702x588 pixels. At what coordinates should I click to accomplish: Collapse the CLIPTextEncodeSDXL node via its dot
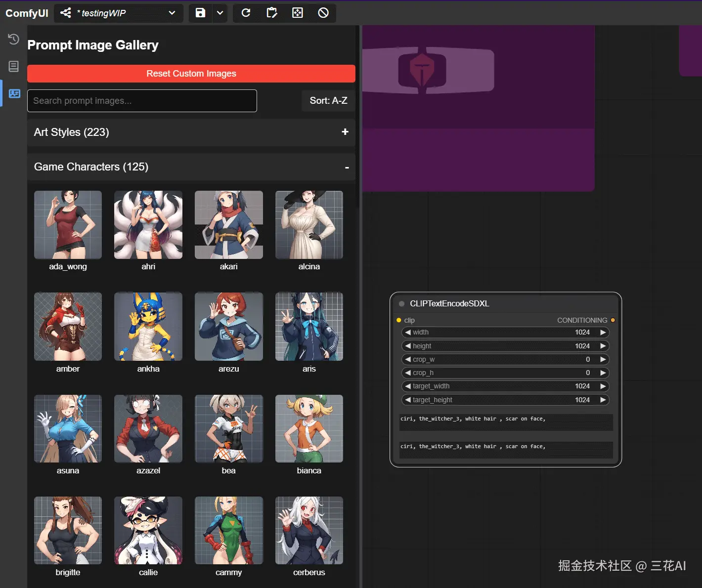point(401,304)
